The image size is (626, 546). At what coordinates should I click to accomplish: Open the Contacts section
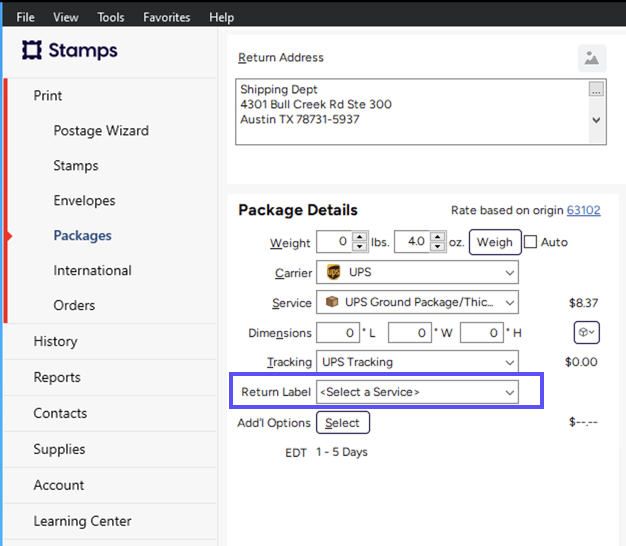click(60, 413)
